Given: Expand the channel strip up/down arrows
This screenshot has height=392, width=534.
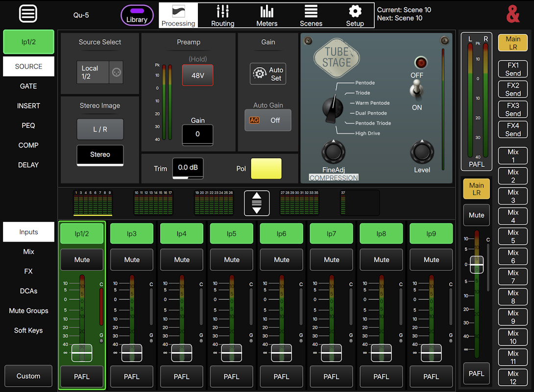Looking at the screenshot, I should pos(257,203).
